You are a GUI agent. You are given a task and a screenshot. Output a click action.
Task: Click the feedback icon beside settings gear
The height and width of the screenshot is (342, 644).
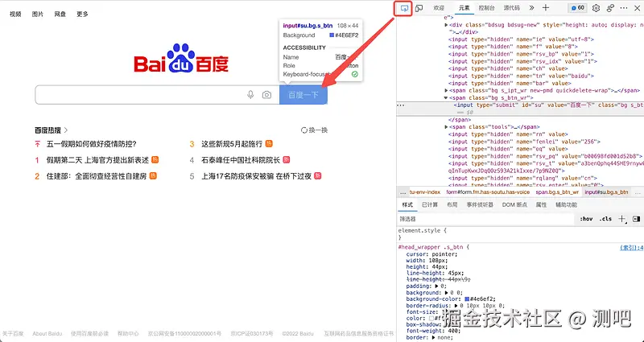point(610,8)
